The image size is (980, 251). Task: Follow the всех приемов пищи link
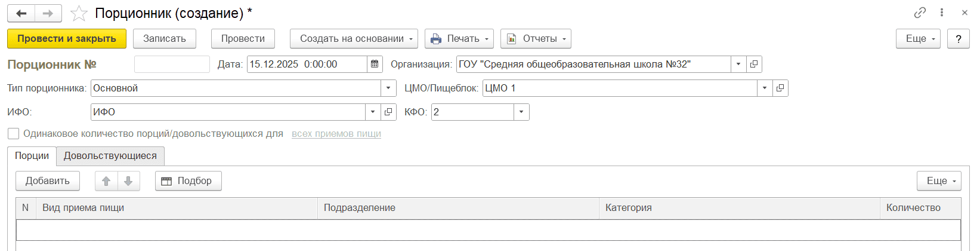pos(336,134)
